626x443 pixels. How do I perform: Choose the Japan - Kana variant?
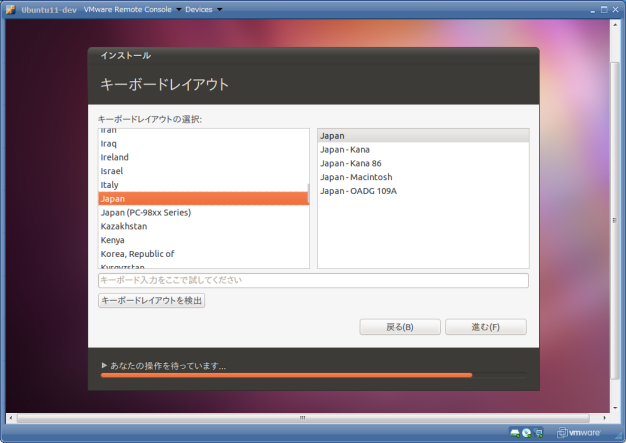click(x=423, y=150)
